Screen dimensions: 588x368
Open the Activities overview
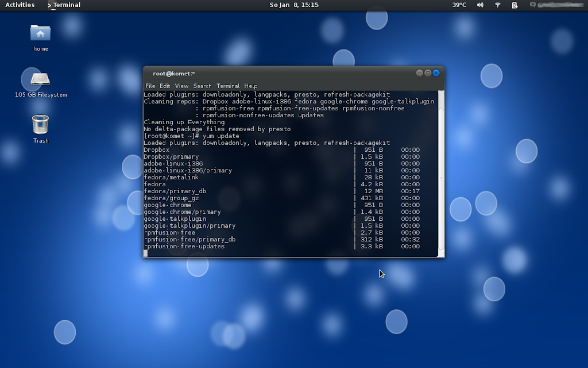20,5
